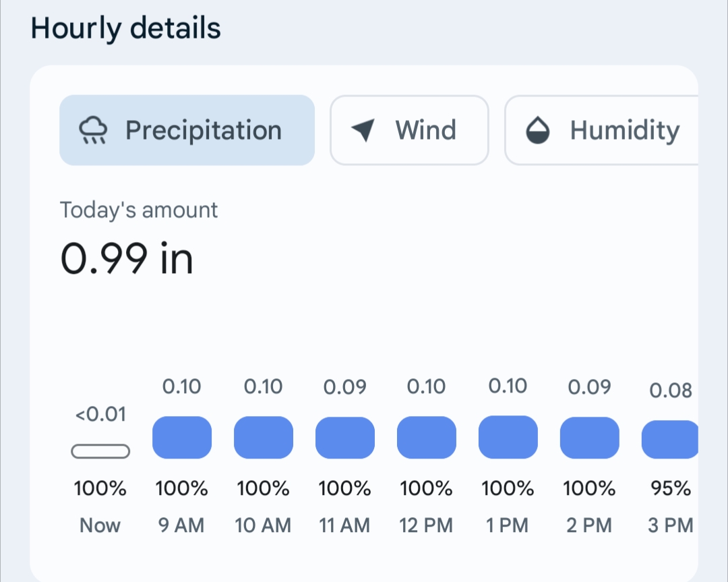Tap the 95% chance label

click(x=670, y=488)
